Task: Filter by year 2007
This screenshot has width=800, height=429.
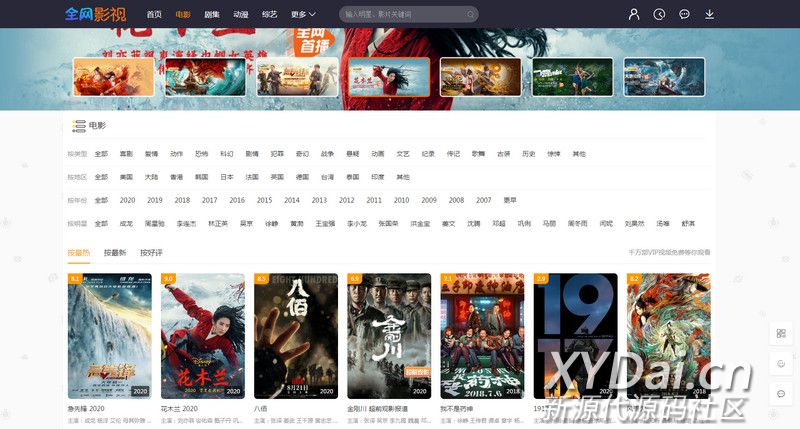Action: [x=484, y=200]
